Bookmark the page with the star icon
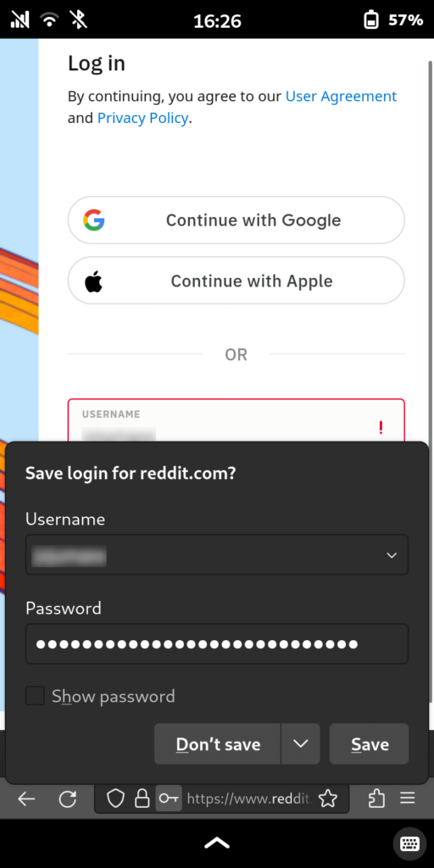Viewport: 434px width, 868px height. coord(328,798)
